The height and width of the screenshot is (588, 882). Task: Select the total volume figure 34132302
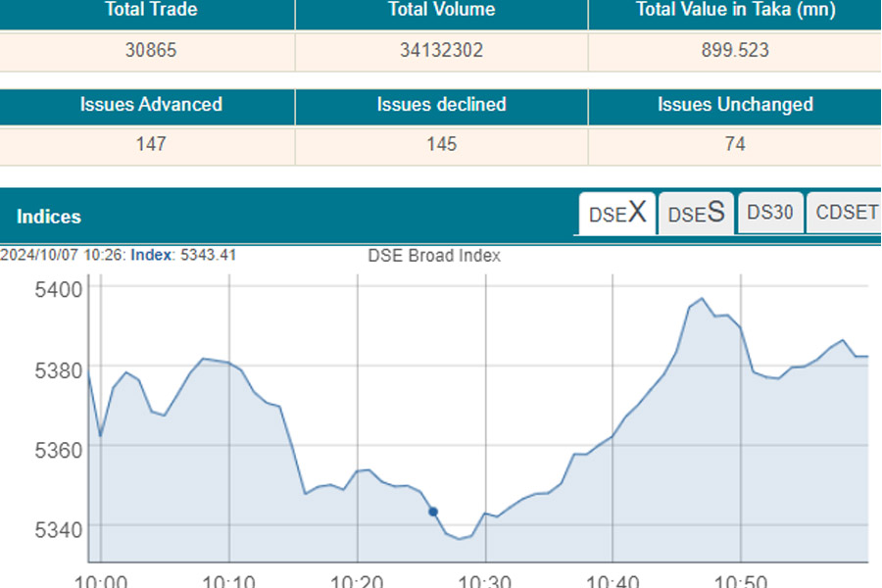441,50
